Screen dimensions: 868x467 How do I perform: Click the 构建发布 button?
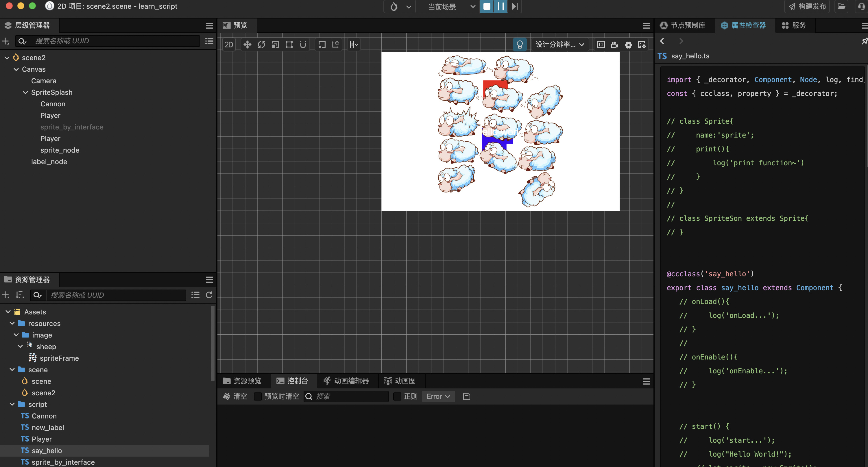click(x=807, y=6)
